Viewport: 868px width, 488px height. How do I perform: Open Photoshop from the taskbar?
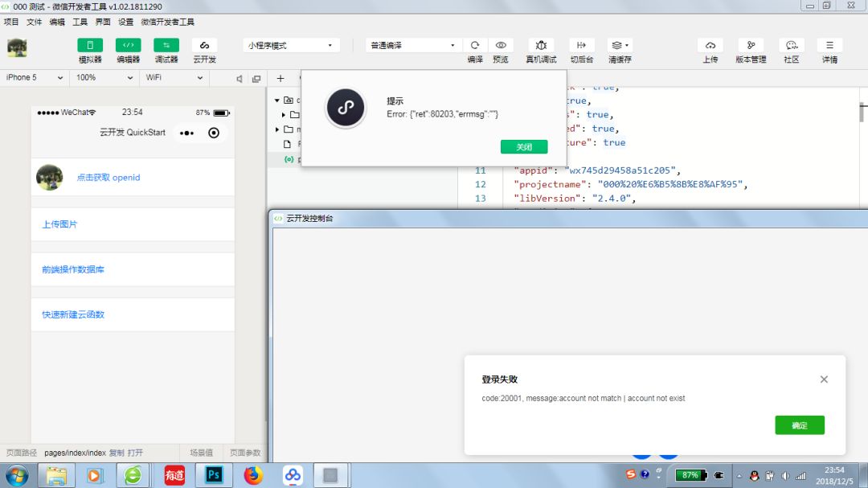click(x=214, y=475)
